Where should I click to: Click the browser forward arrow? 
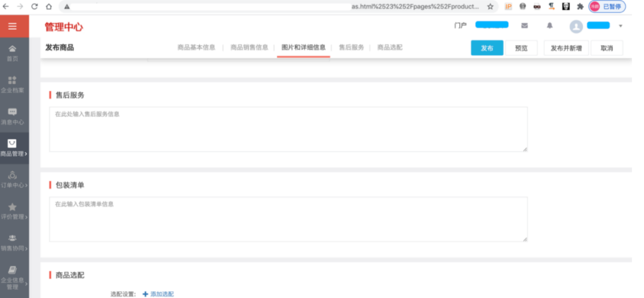tap(20, 7)
